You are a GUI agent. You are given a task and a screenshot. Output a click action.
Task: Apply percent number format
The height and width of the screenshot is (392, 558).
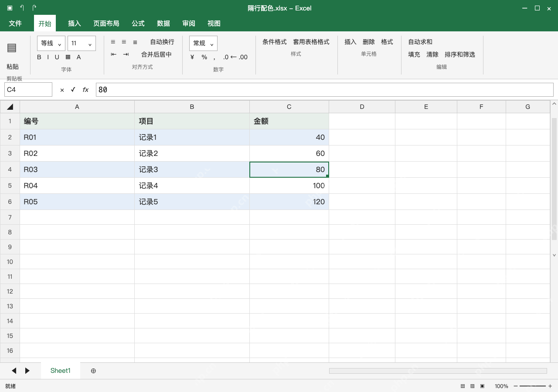click(x=204, y=57)
